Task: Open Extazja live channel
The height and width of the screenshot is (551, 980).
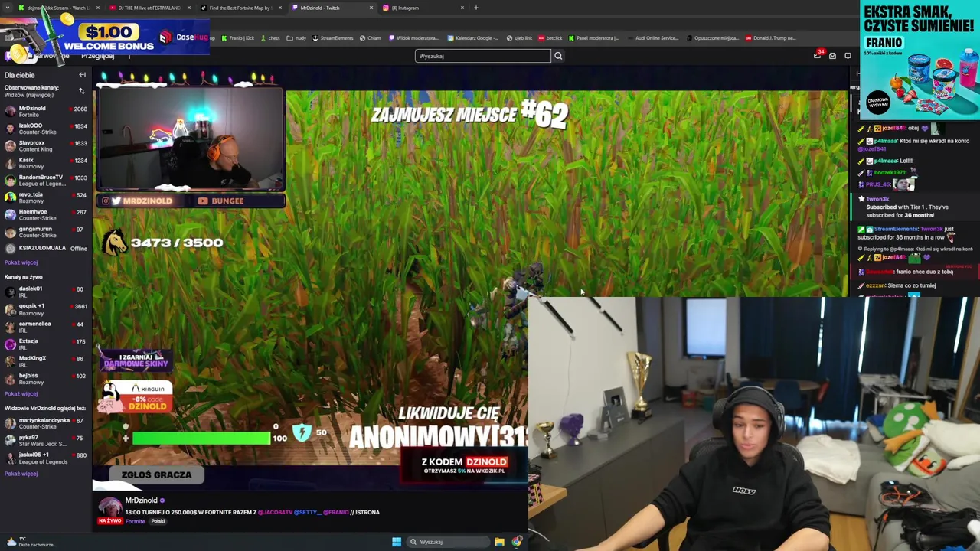Action: pyautogui.click(x=45, y=344)
